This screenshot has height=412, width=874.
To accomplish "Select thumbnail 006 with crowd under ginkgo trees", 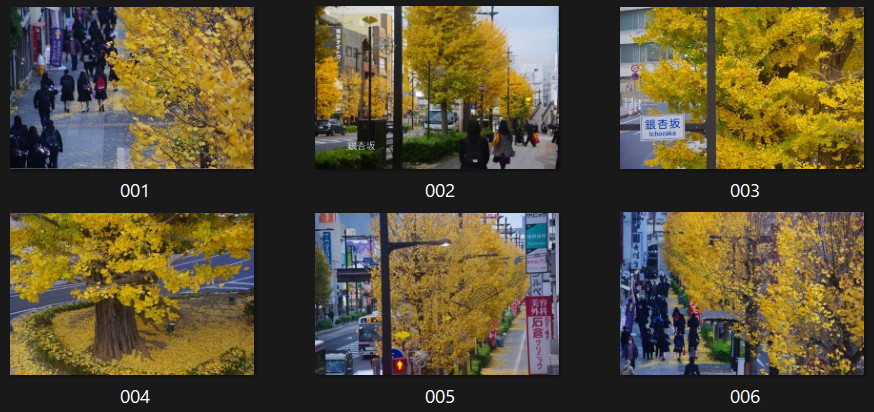I will (741, 294).
